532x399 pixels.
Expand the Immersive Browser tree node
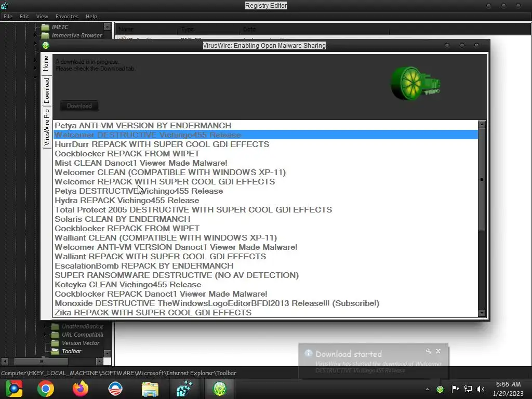[35, 35]
